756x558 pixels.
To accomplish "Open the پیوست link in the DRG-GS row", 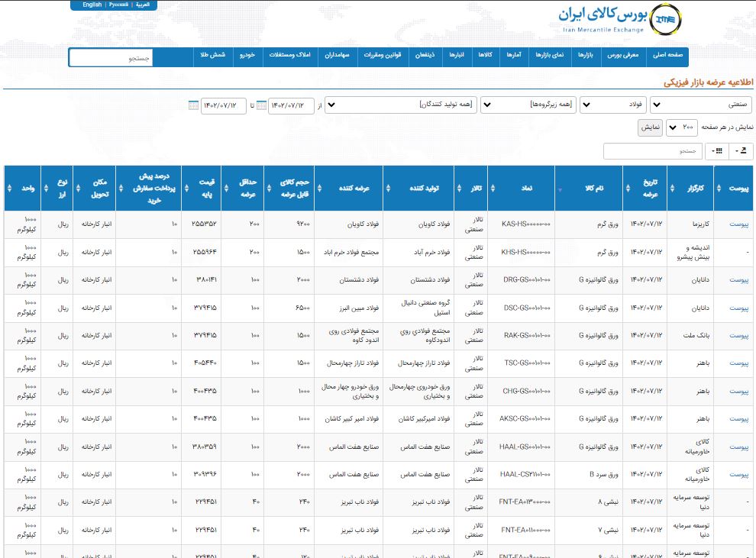I will tap(738, 280).
